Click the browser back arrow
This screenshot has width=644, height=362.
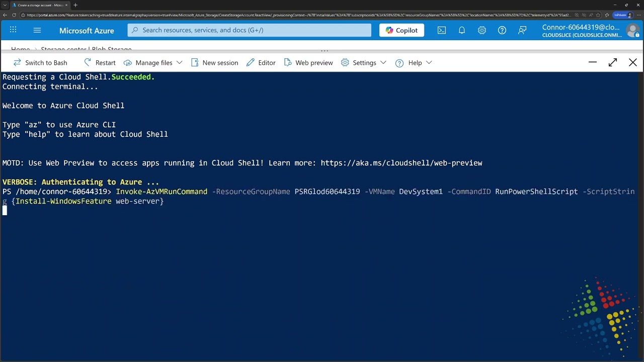pos(5,15)
